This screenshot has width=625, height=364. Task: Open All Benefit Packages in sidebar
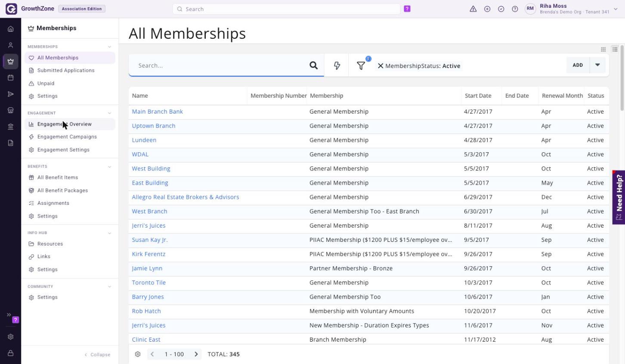70,190
